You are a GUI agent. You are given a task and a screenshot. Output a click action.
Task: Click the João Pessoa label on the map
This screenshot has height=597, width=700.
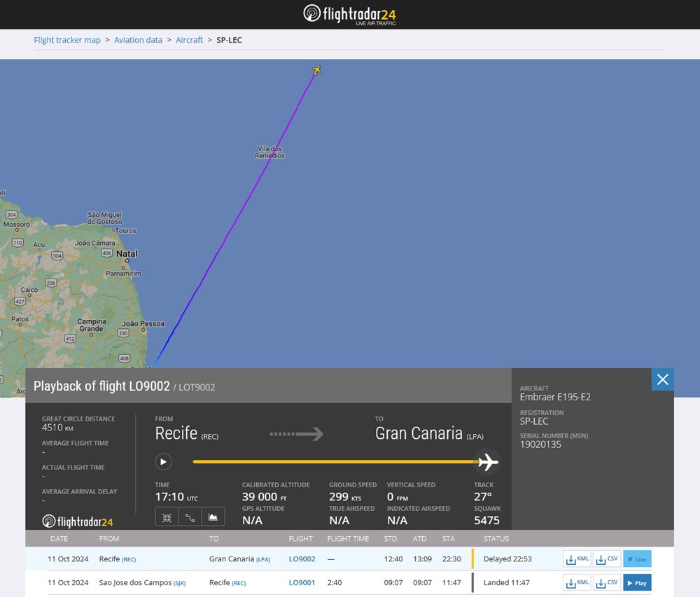coord(143,324)
